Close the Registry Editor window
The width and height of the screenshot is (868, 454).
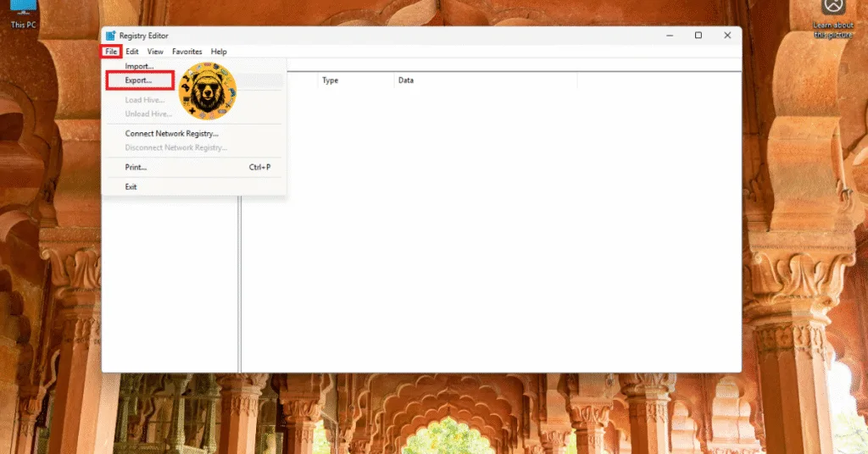[x=727, y=36]
